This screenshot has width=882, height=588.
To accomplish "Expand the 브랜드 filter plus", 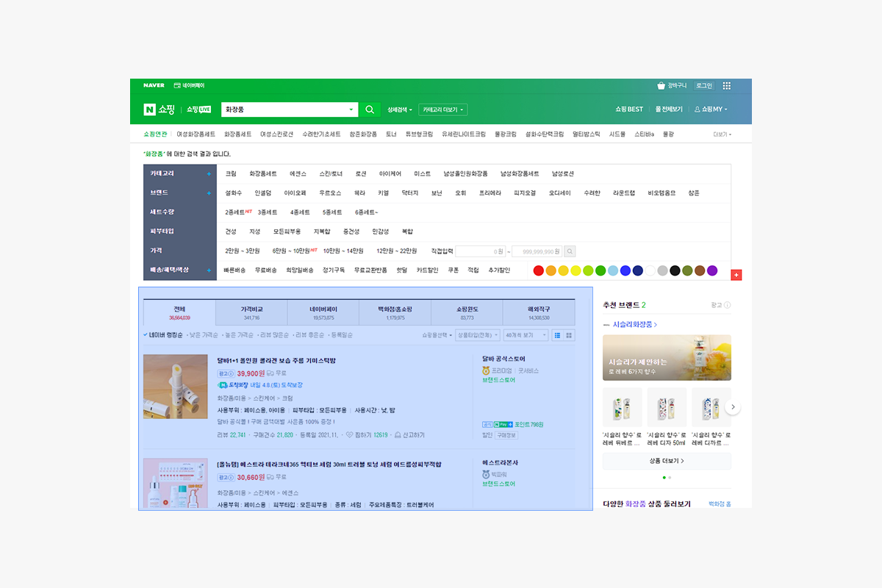I will point(209,193).
